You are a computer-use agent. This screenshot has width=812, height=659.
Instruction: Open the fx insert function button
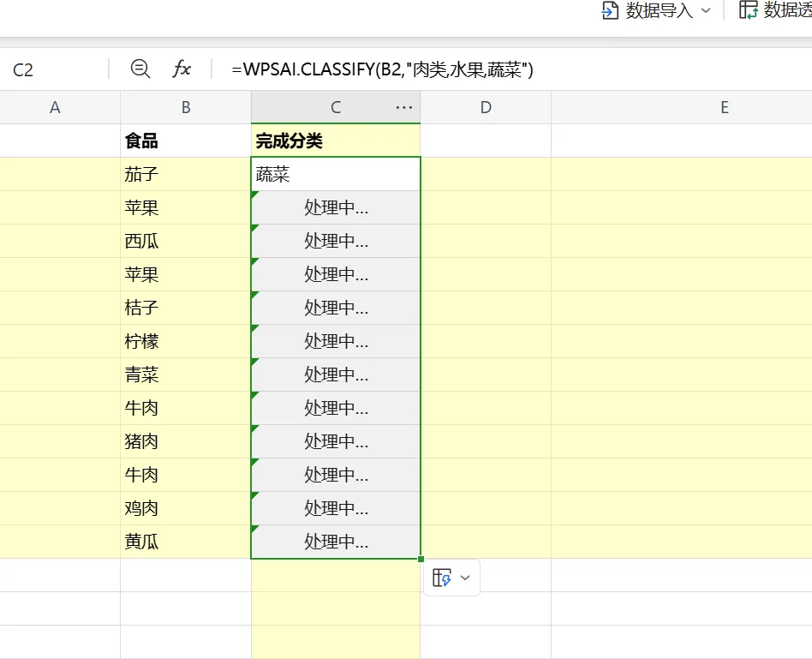[182, 69]
